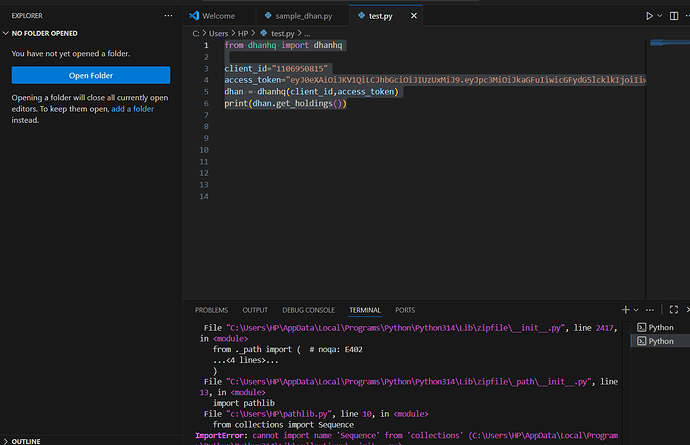The height and width of the screenshot is (445, 690).
Task: Click the 'add a folder' link
Action: 132,108
